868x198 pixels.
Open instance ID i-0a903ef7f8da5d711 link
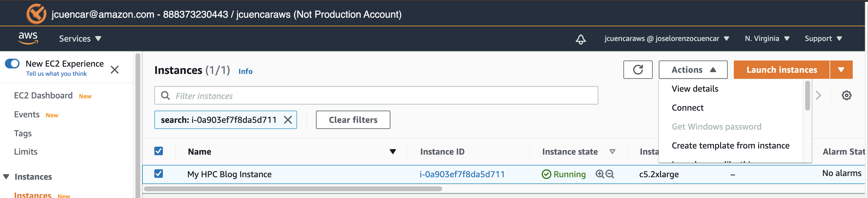point(462,174)
